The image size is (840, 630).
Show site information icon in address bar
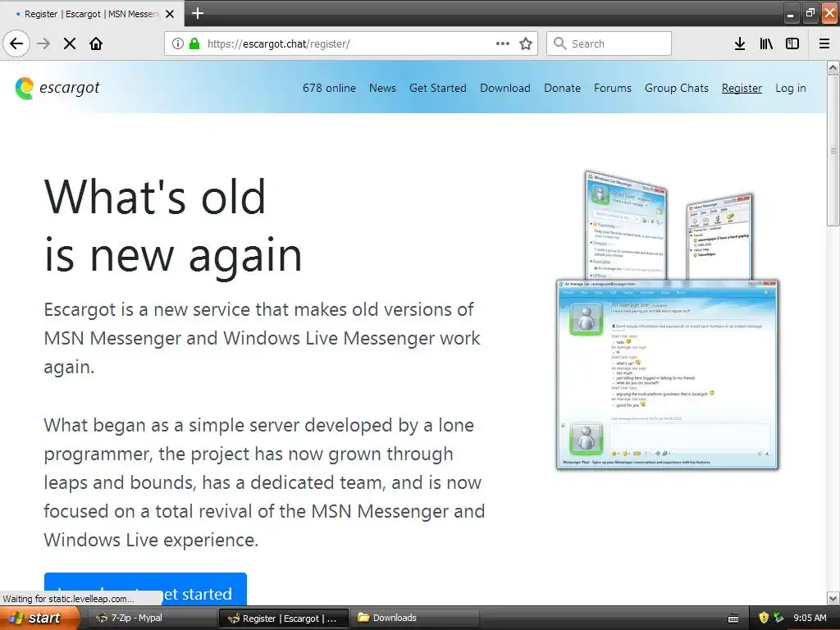coord(178,43)
